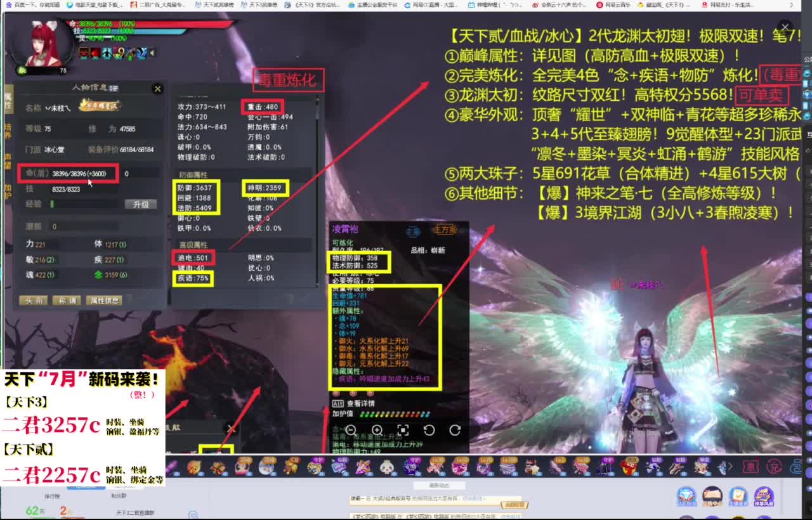Click the 62名 ranking number
Viewport: 812px width, 520px height.
(35, 510)
